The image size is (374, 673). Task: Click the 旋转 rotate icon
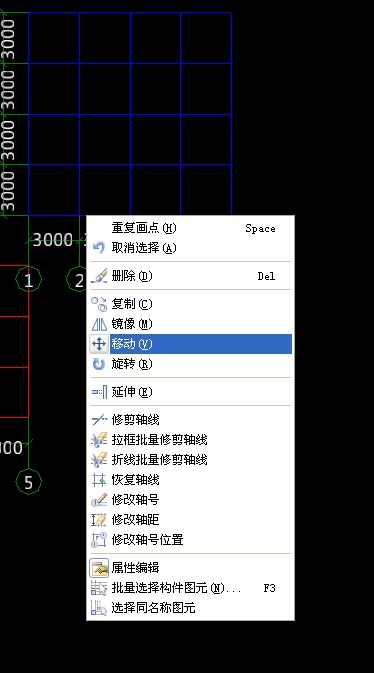99,364
